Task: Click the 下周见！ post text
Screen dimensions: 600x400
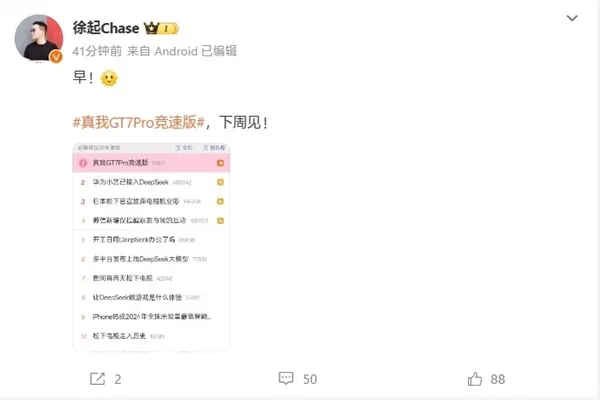Action: (243, 122)
